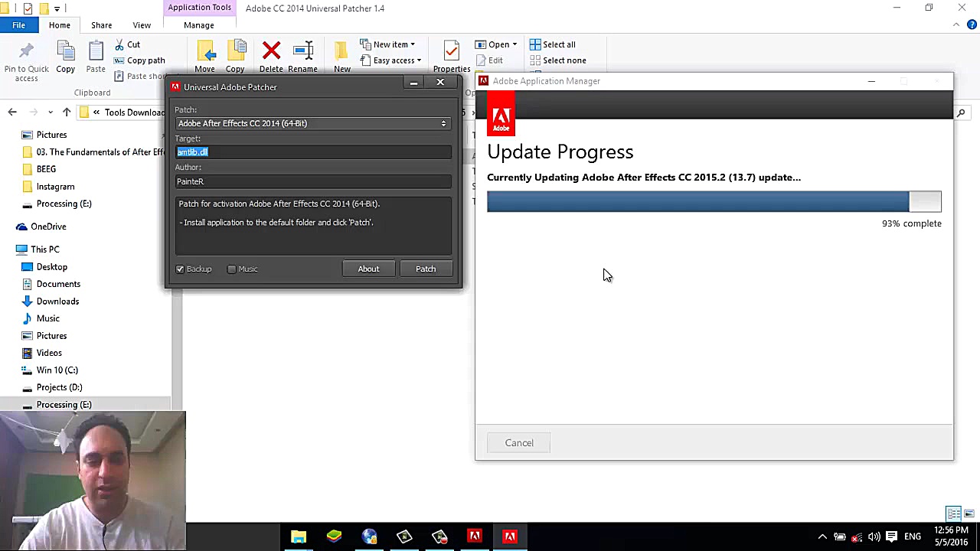This screenshot has height=551, width=980.
Task: Click the Cut scissors command
Action: (x=127, y=44)
